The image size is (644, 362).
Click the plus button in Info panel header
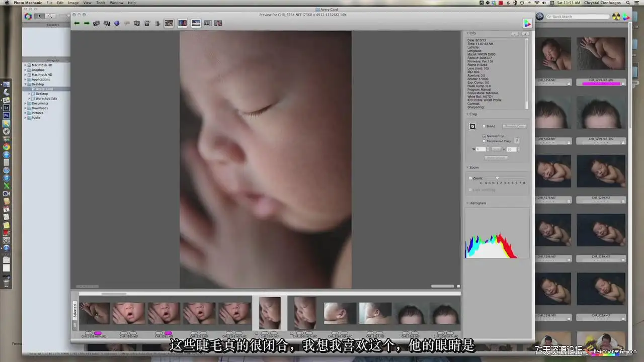[x=525, y=34]
